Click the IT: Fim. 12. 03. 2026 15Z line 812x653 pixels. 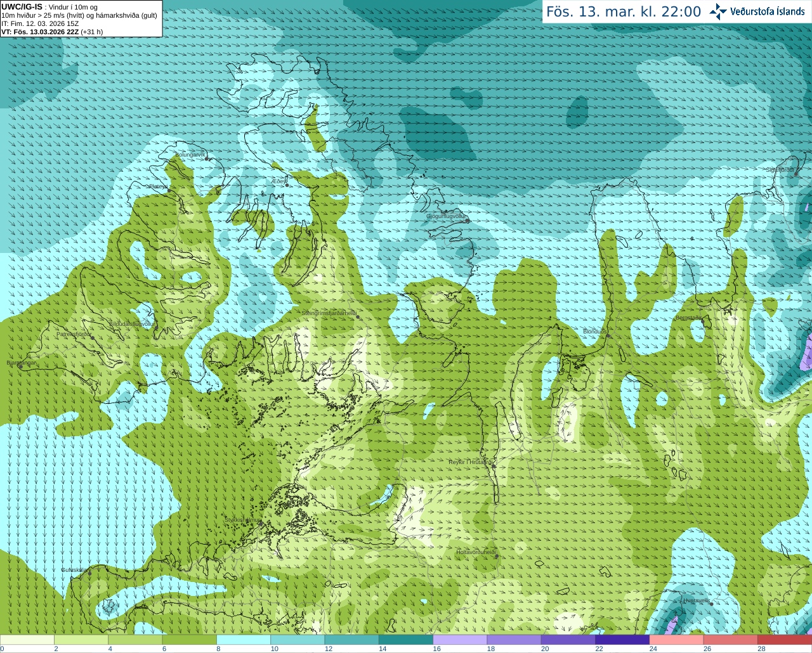click(40, 23)
